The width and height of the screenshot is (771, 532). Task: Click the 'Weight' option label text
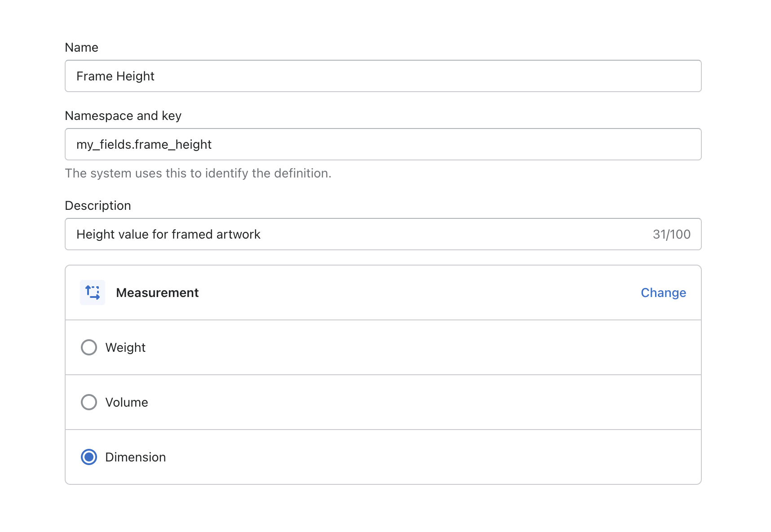[x=125, y=348]
